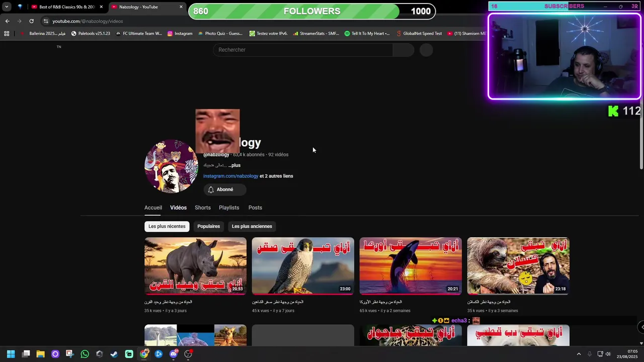The height and width of the screenshot is (362, 644).
Task: Click text '45 k vues • il y a 7 jours'
Action: click(x=273, y=311)
